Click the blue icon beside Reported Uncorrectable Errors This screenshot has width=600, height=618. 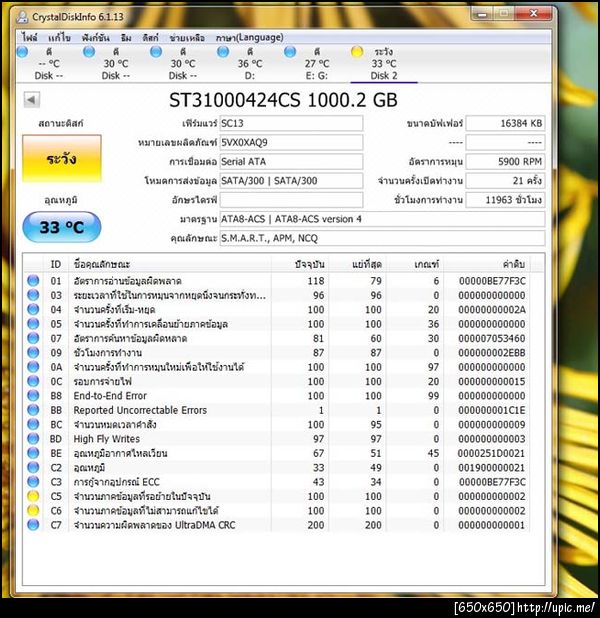(x=33, y=410)
